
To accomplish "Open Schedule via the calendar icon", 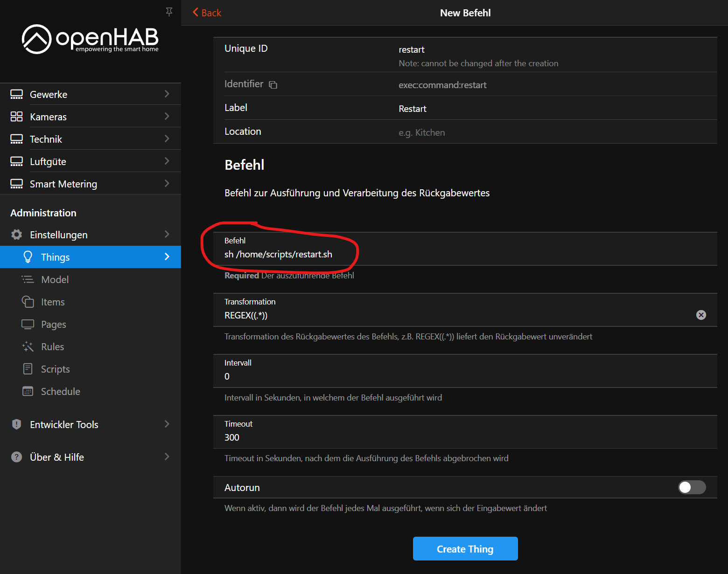I will [x=28, y=391].
